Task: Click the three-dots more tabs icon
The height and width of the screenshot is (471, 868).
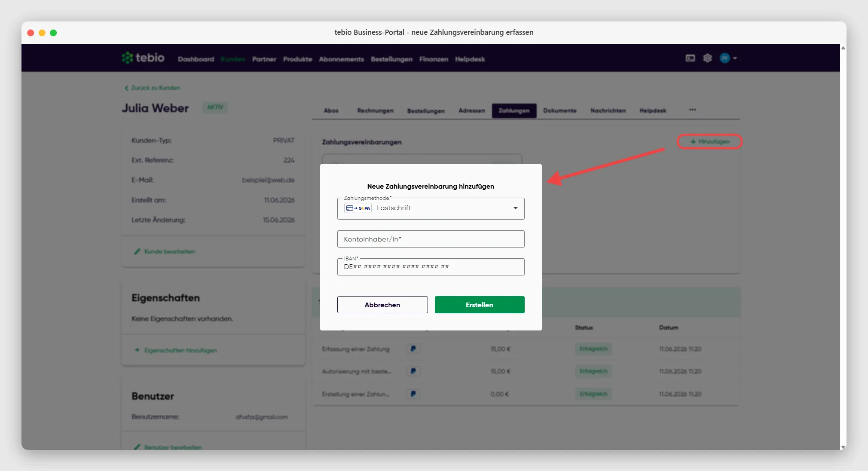Action: [692, 110]
